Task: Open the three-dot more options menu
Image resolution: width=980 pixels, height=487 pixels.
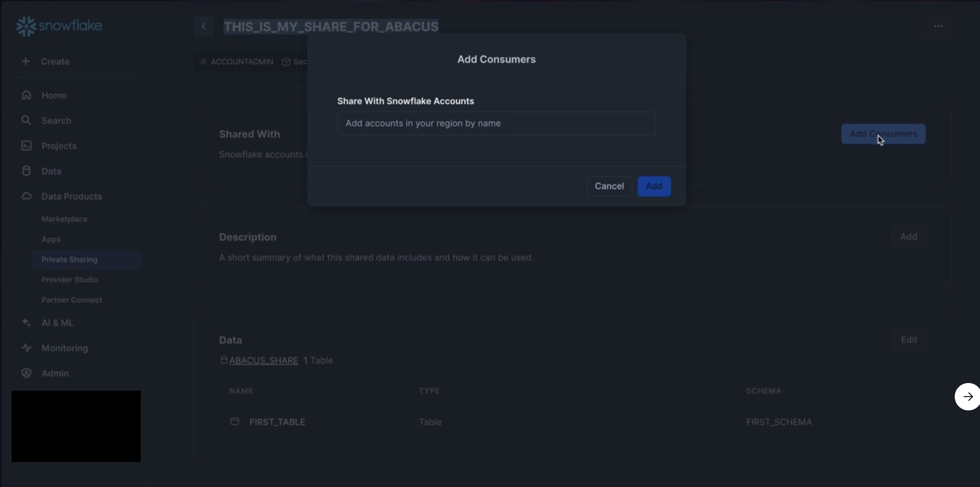Action: 938,26
